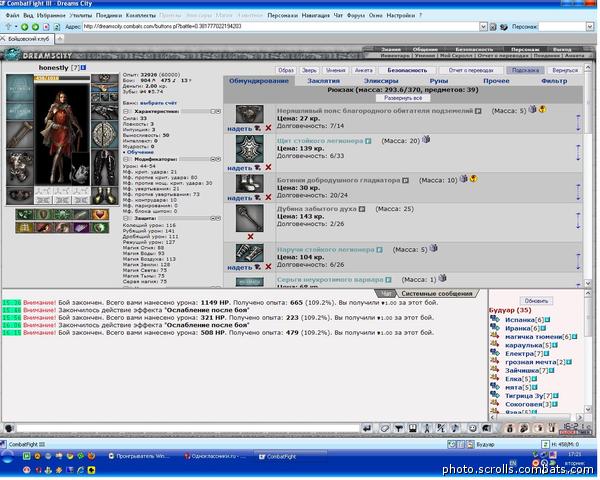Click the info icon next to honestly [7]

click(83, 67)
